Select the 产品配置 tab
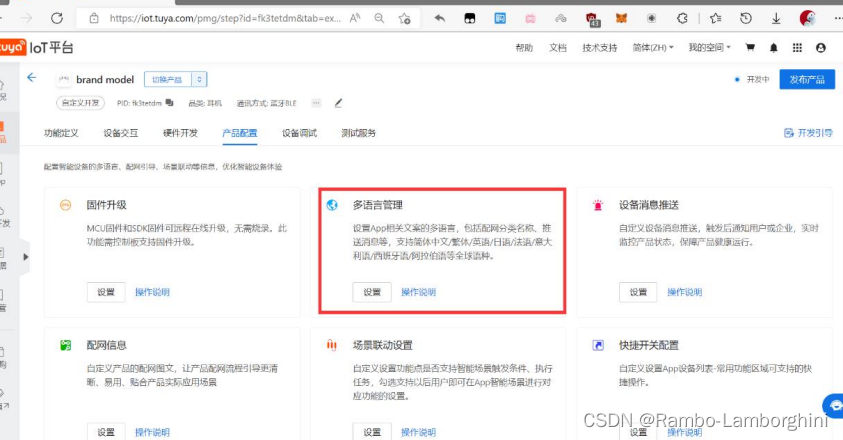 240,133
